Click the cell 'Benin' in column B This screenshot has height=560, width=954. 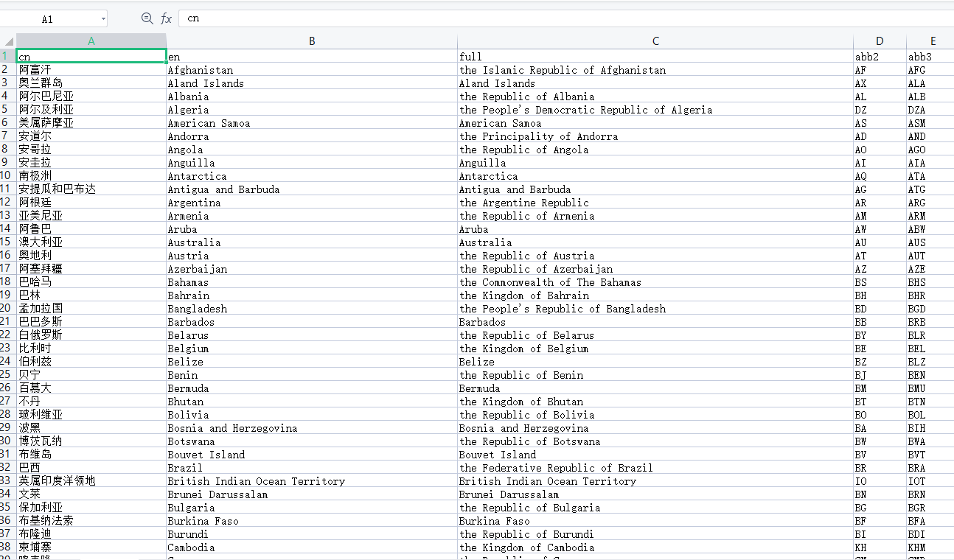click(312, 375)
